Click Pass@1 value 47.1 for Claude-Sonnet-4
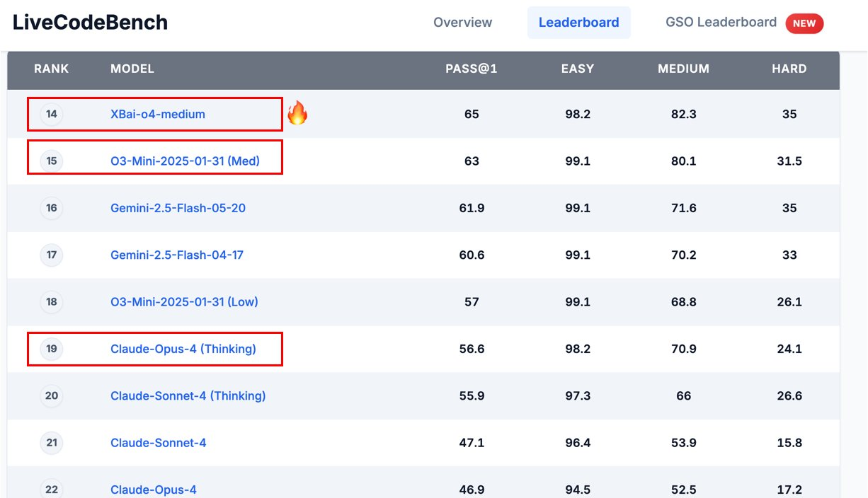 [x=472, y=443]
